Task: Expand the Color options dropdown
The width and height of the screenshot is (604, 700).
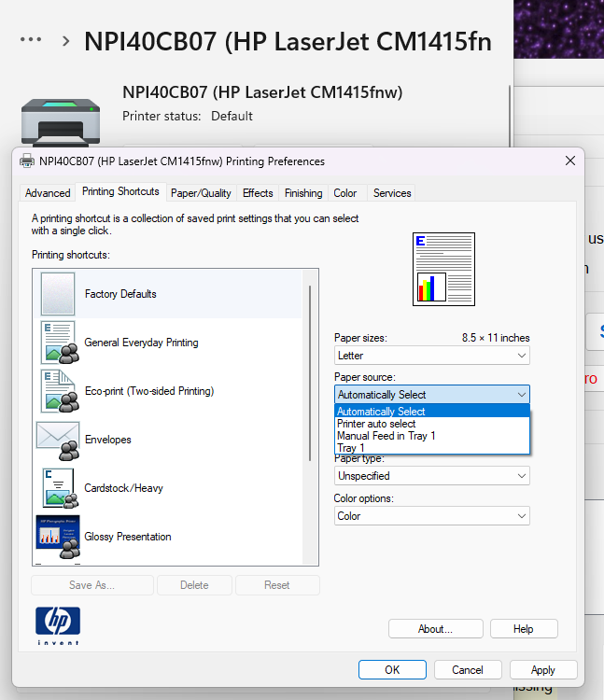Action: [431, 516]
